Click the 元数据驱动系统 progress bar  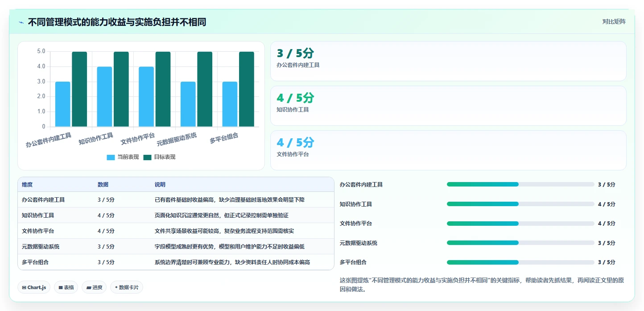pos(520,243)
